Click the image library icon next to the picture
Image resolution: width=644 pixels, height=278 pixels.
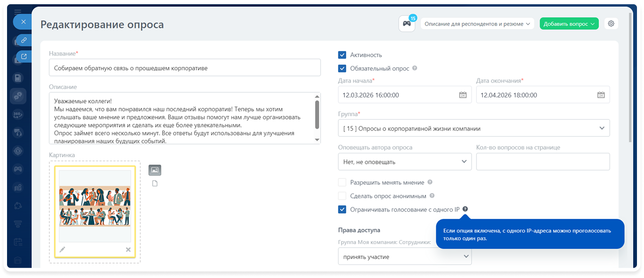pyautogui.click(x=155, y=170)
